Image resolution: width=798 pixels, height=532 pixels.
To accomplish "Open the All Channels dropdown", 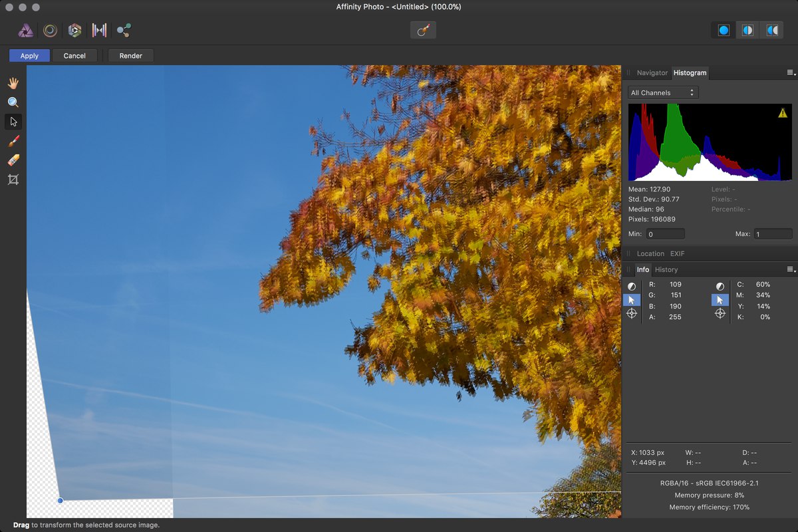I will click(x=662, y=92).
